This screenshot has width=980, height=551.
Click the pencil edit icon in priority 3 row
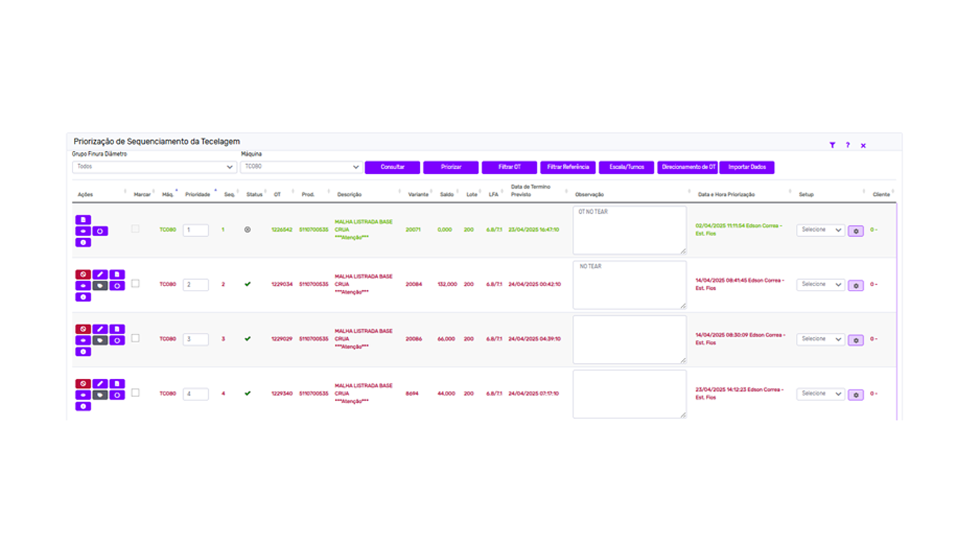point(100,329)
